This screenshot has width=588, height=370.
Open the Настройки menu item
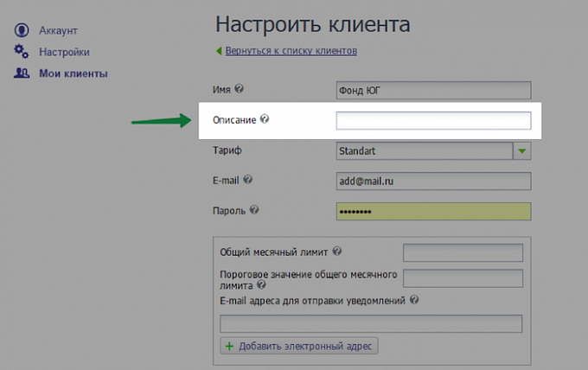64,52
